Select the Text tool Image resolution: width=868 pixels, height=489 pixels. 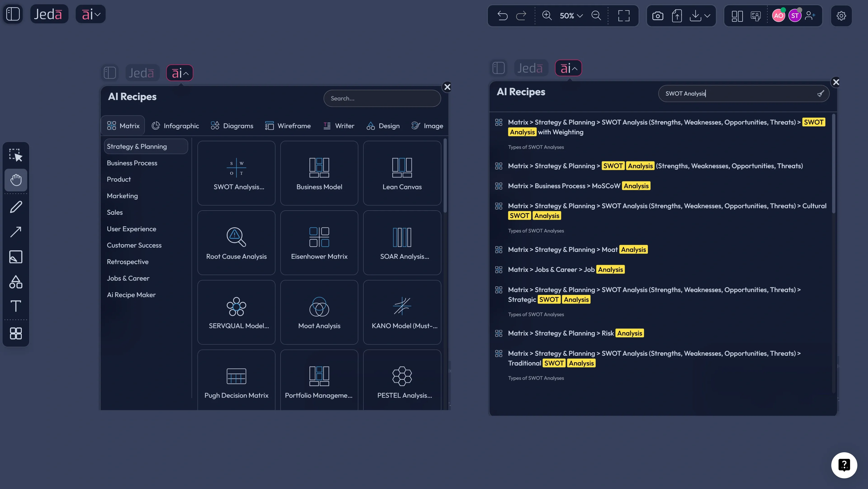tap(15, 306)
